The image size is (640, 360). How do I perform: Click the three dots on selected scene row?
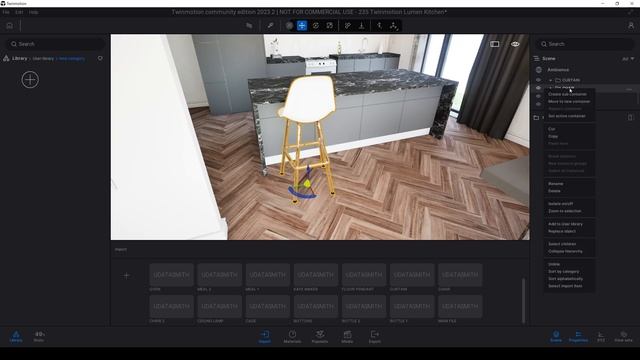(629, 89)
